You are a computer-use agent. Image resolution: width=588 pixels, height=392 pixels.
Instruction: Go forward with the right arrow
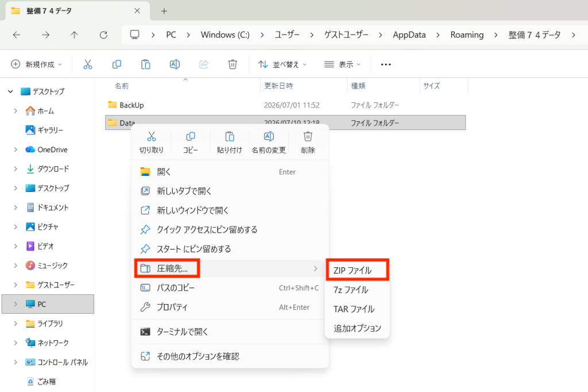[45, 35]
